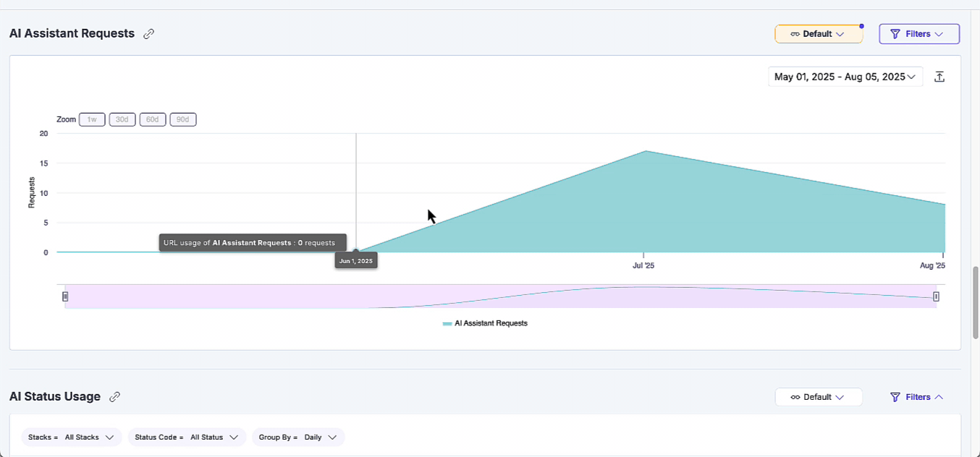Expand the Status Code filter dropdown
The image size is (980, 457).
(x=187, y=437)
